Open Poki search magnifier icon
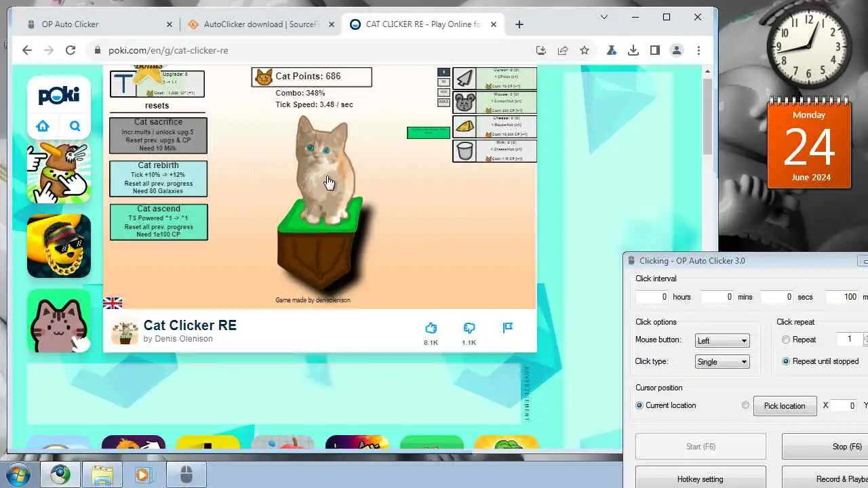Viewport: 868px width, 488px height. point(75,126)
